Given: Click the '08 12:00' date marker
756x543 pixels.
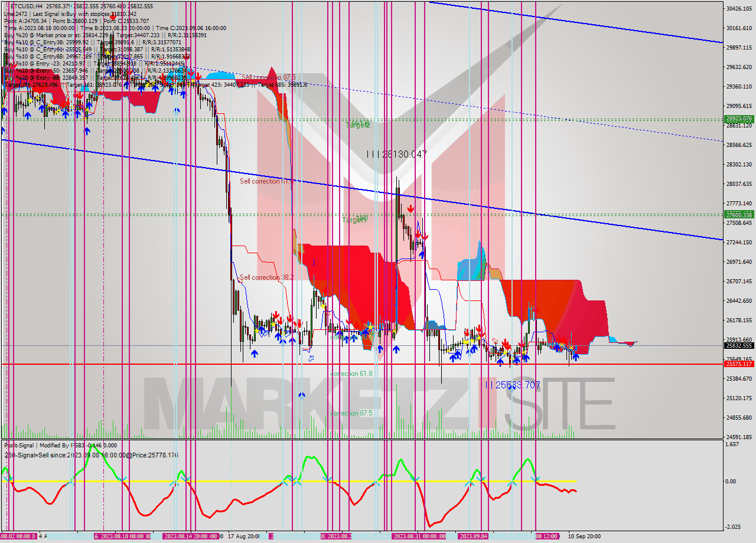Looking at the screenshot, I should point(548,537).
